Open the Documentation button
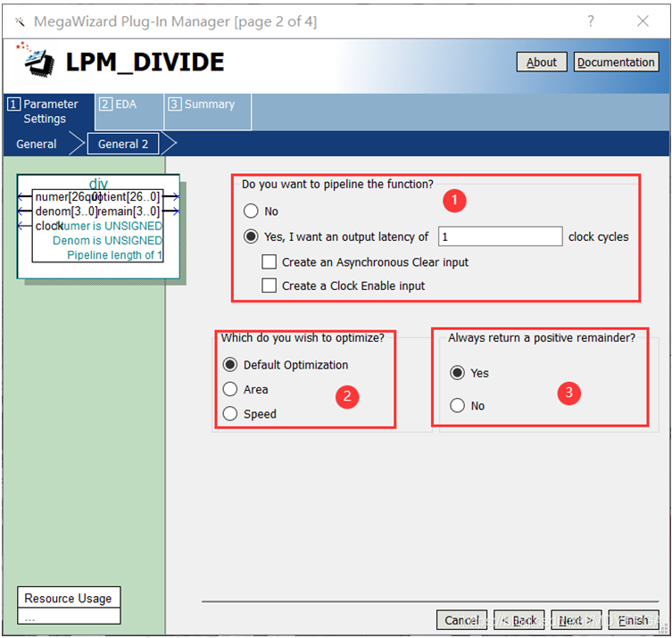The height and width of the screenshot is (638, 672). tap(616, 62)
